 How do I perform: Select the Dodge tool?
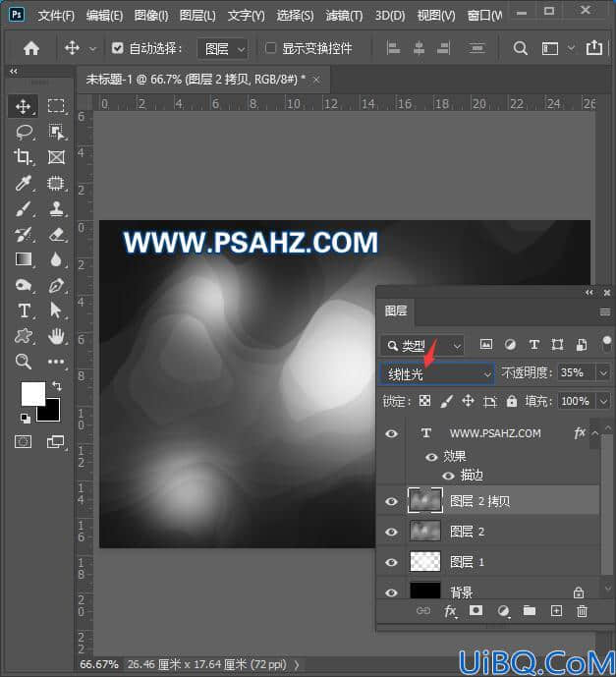pos(23,285)
